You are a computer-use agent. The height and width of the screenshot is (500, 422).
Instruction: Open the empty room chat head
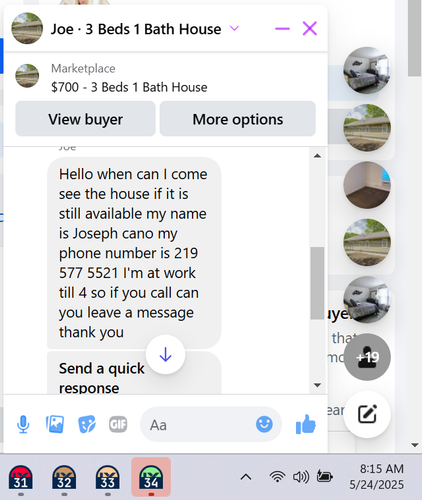[x=367, y=185]
